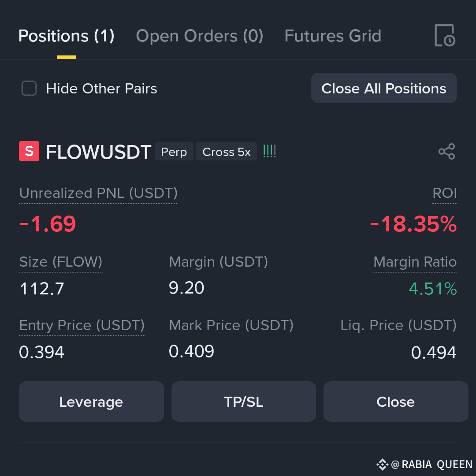Tap the Margin Ratio label
Screen dimensions: 476x476
[x=415, y=262]
